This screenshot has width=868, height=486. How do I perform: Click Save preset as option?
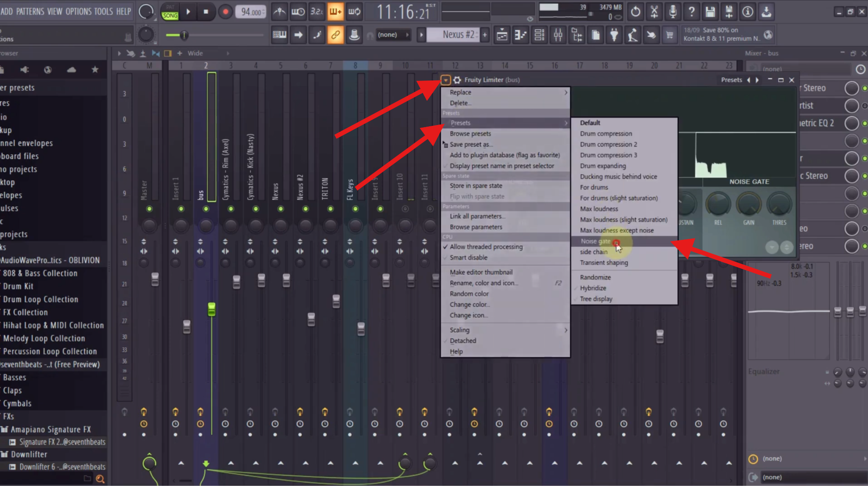[x=470, y=144]
